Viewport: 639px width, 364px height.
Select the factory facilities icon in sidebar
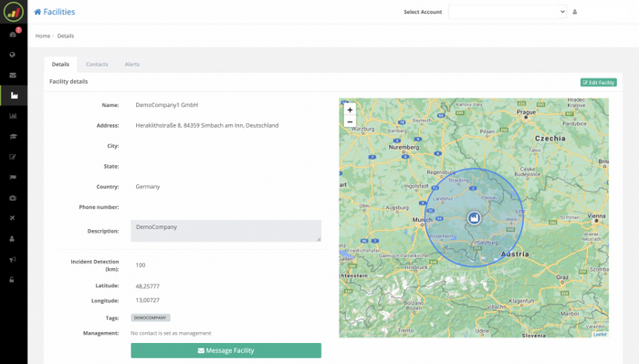[14, 95]
